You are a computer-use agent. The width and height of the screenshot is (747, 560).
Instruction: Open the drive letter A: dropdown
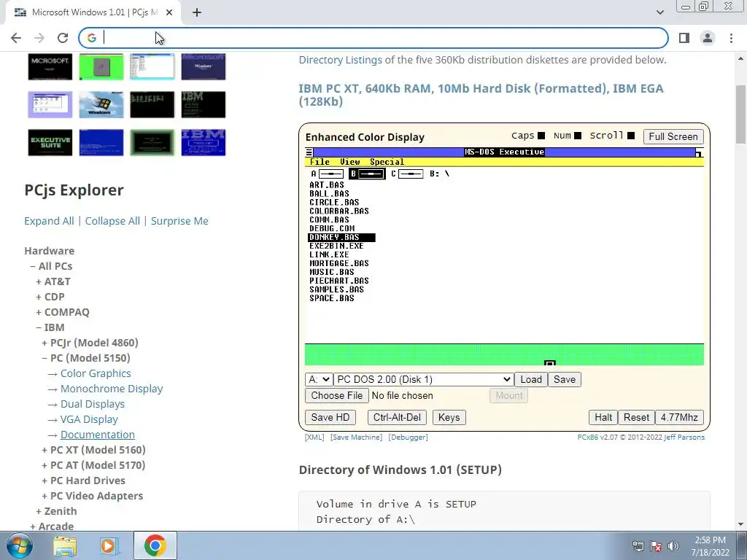coord(319,379)
